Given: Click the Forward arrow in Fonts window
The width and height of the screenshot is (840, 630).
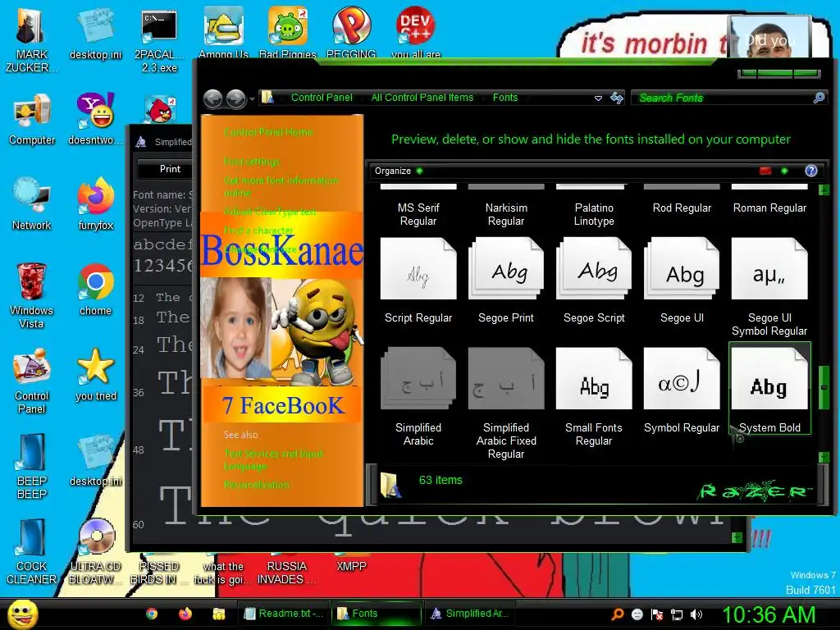Looking at the screenshot, I should click(235, 98).
